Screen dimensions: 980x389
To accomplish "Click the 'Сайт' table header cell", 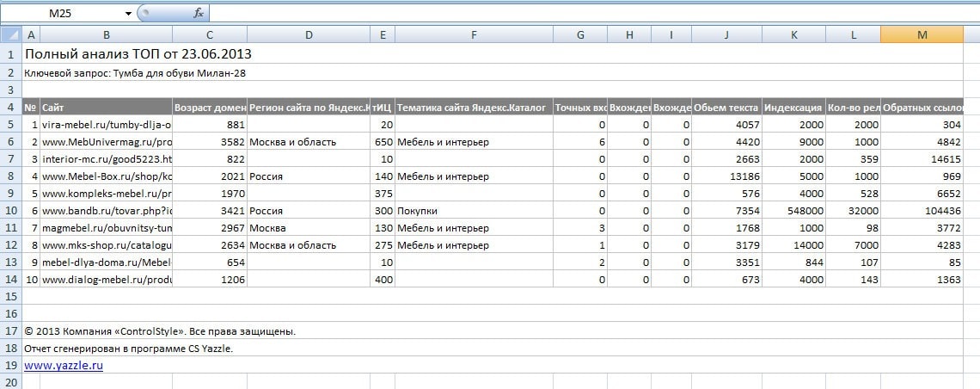I will point(107,108).
